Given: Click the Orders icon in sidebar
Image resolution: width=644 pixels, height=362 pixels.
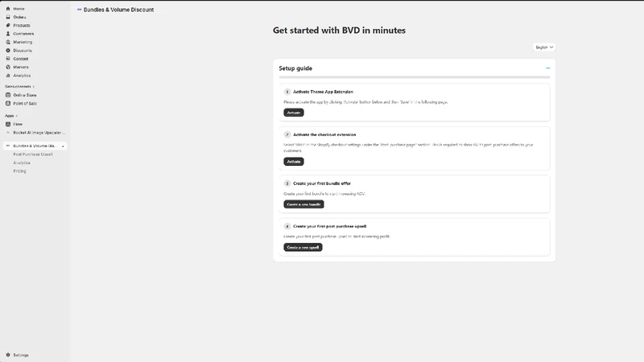Looking at the screenshot, I should click(8, 17).
